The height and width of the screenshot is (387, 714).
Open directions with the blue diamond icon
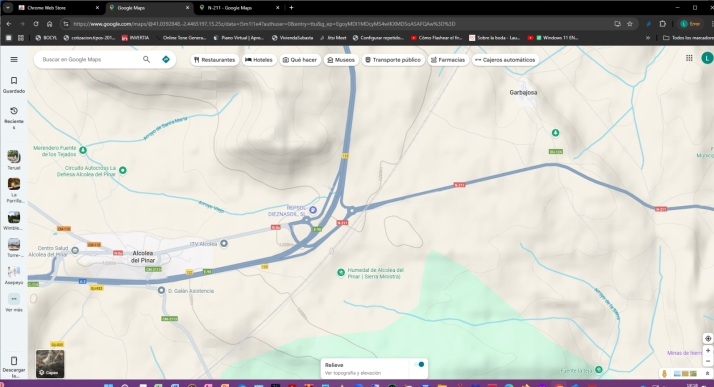[166, 59]
